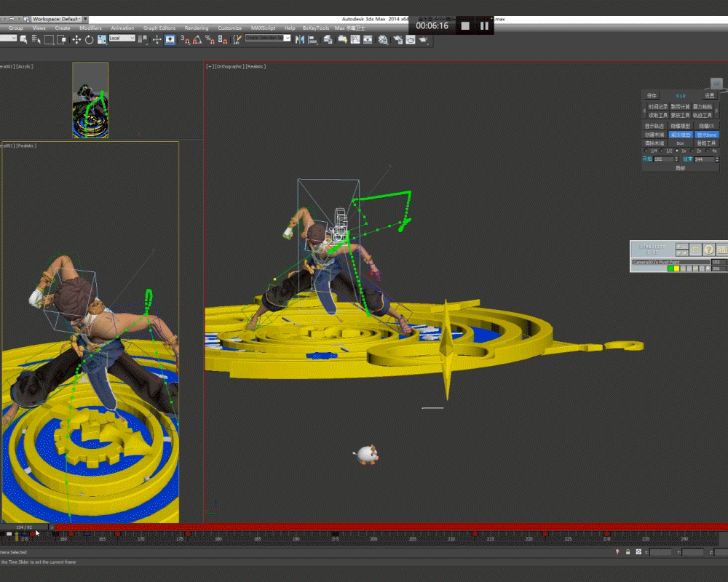Click the Mirror tool icon

(300, 40)
